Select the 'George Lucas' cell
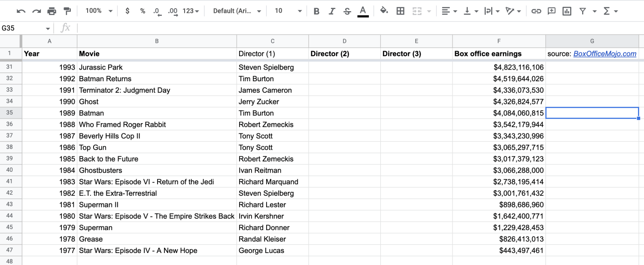This screenshot has width=644, height=265. coord(273,250)
